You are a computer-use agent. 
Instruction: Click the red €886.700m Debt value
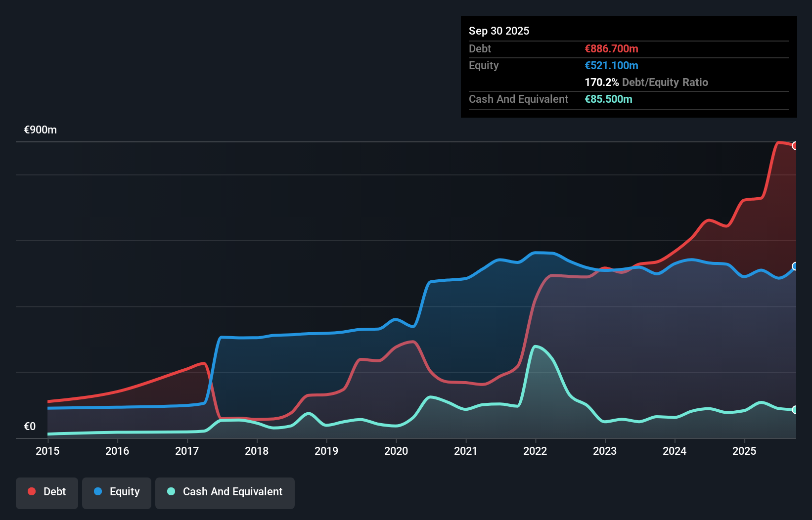(611, 48)
